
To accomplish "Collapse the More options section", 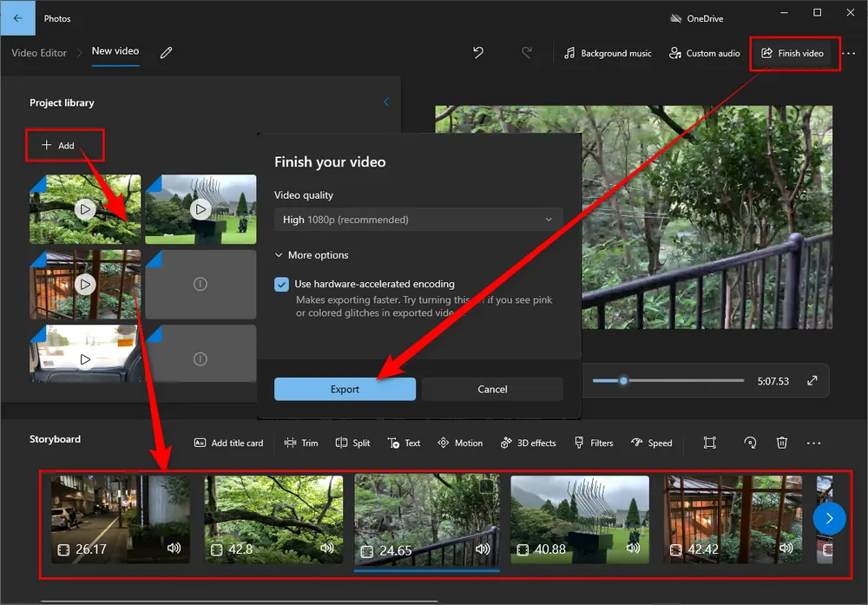I will click(312, 255).
